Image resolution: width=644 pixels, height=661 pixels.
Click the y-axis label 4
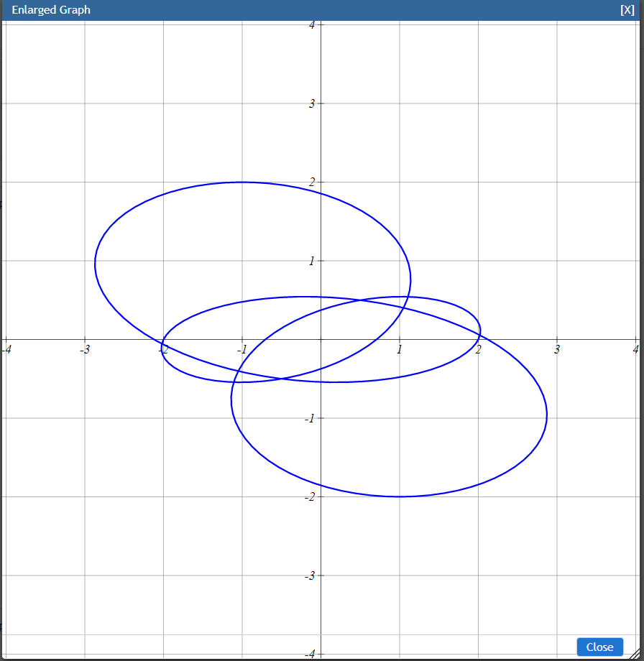click(x=310, y=24)
